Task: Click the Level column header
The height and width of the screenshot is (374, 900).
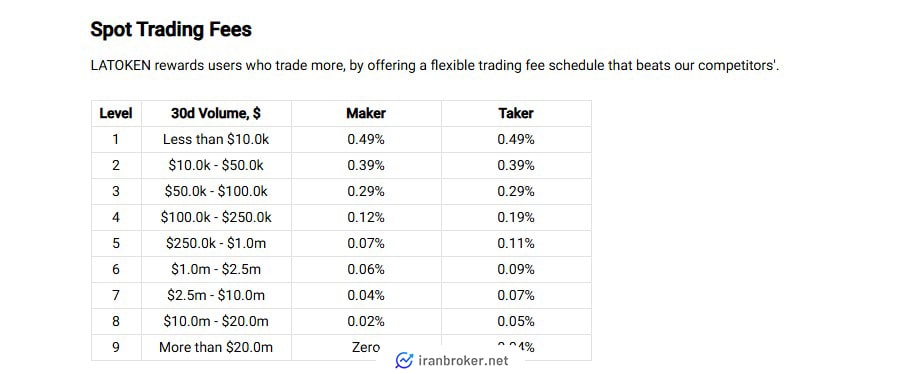Action: tap(116, 114)
